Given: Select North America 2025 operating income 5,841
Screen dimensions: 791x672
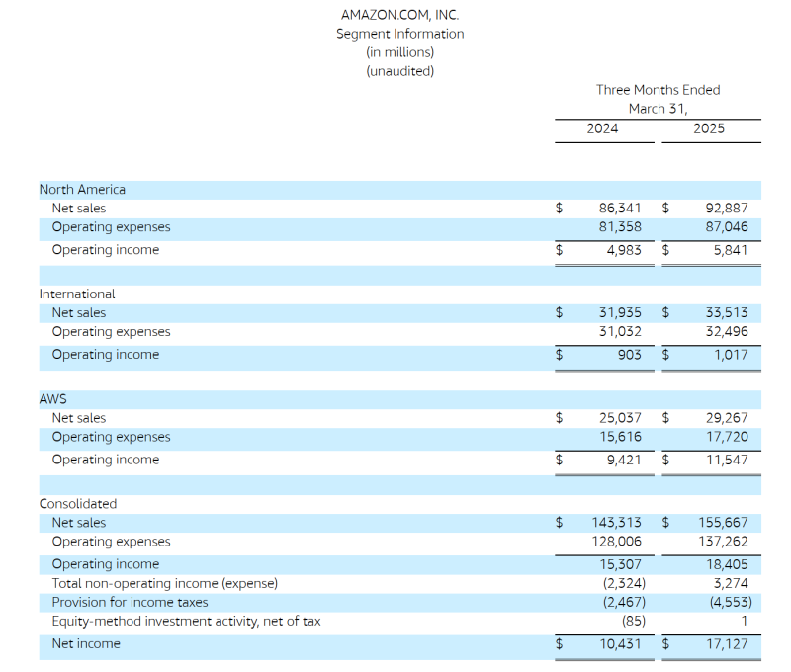Looking at the screenshot, I should point(730,250).
